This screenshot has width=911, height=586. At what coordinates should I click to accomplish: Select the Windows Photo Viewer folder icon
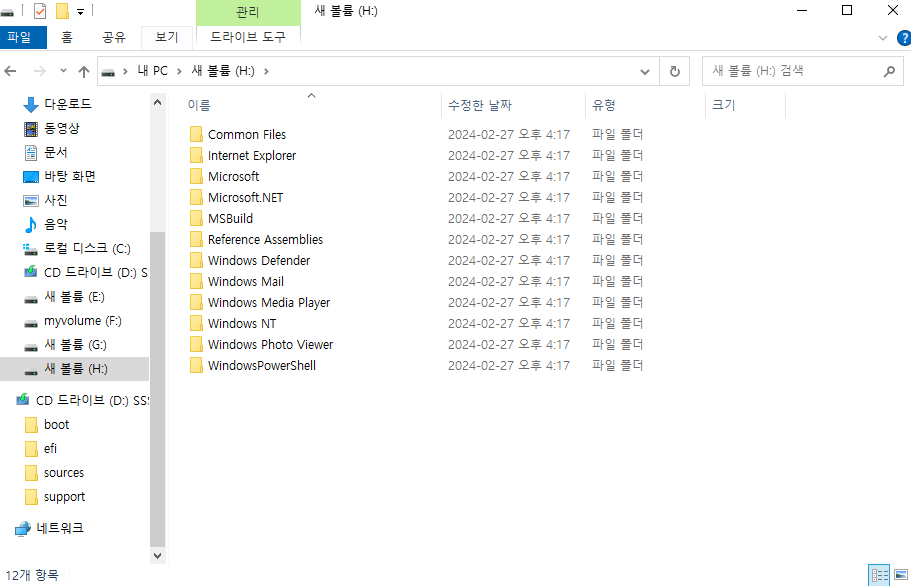(x=196, y=344)
